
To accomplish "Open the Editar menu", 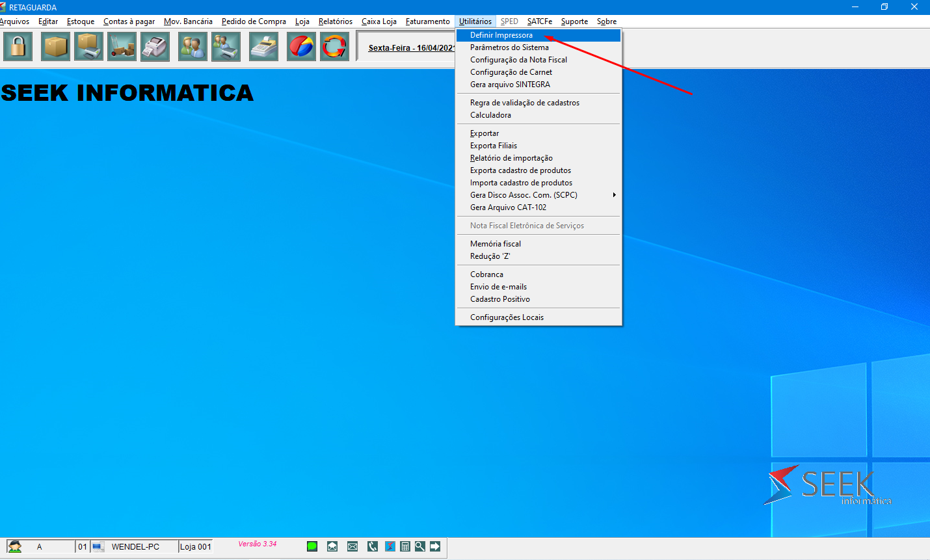I will [48, 21].
